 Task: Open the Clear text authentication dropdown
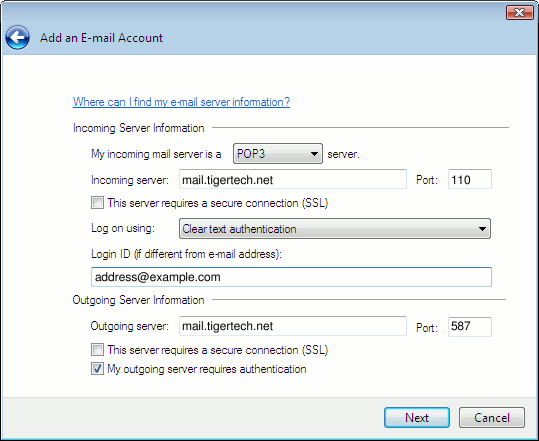334,229
